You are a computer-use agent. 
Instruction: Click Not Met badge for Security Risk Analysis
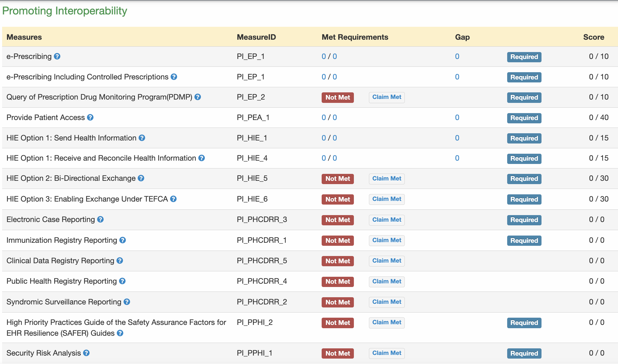tap(338, 353)
